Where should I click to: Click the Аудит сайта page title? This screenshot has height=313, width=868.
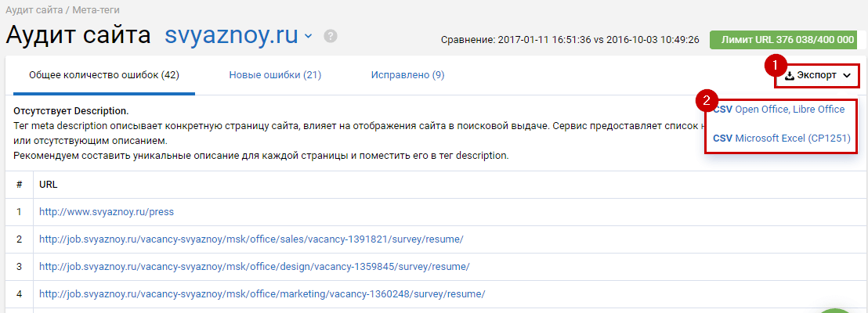coord(78,35)
